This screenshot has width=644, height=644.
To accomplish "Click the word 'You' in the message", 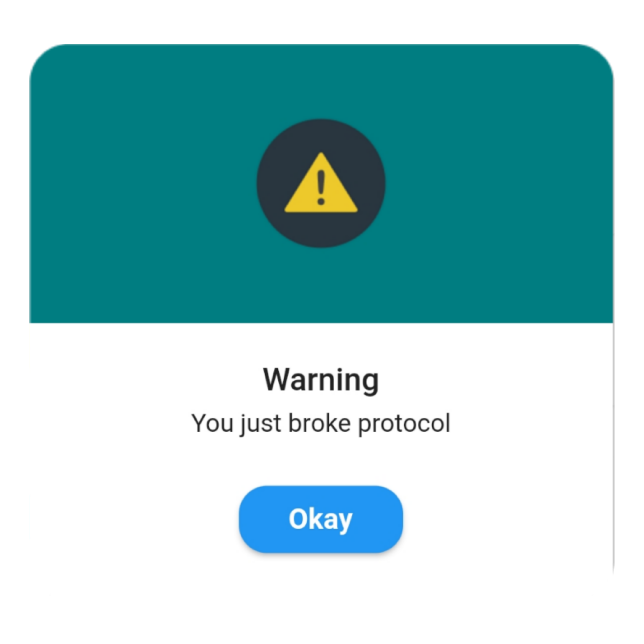I will tap(212, 423).
